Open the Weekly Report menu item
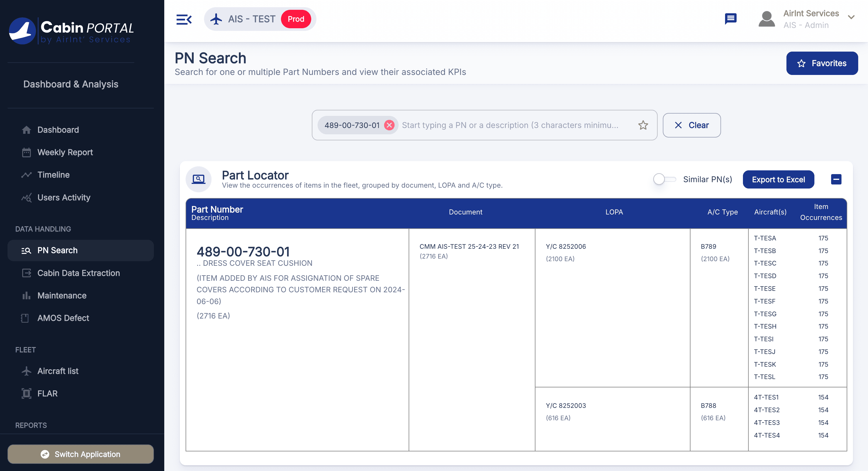 (x=65, y=152)
